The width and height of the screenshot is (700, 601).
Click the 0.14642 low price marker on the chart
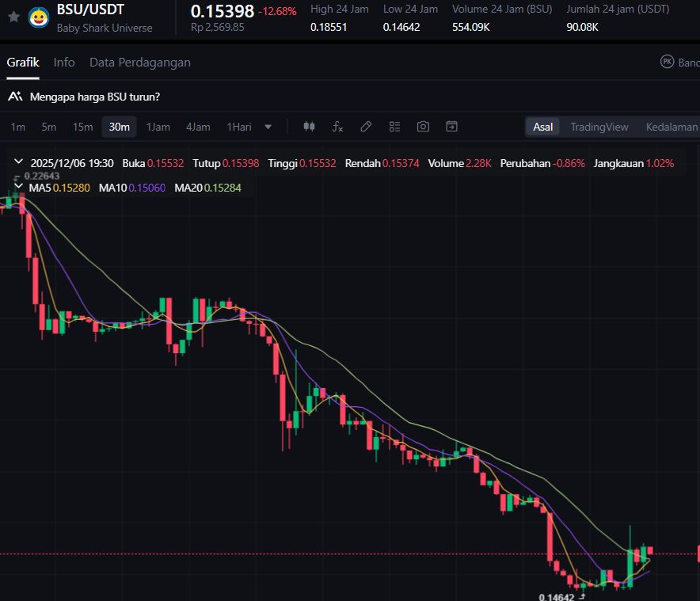556,597
